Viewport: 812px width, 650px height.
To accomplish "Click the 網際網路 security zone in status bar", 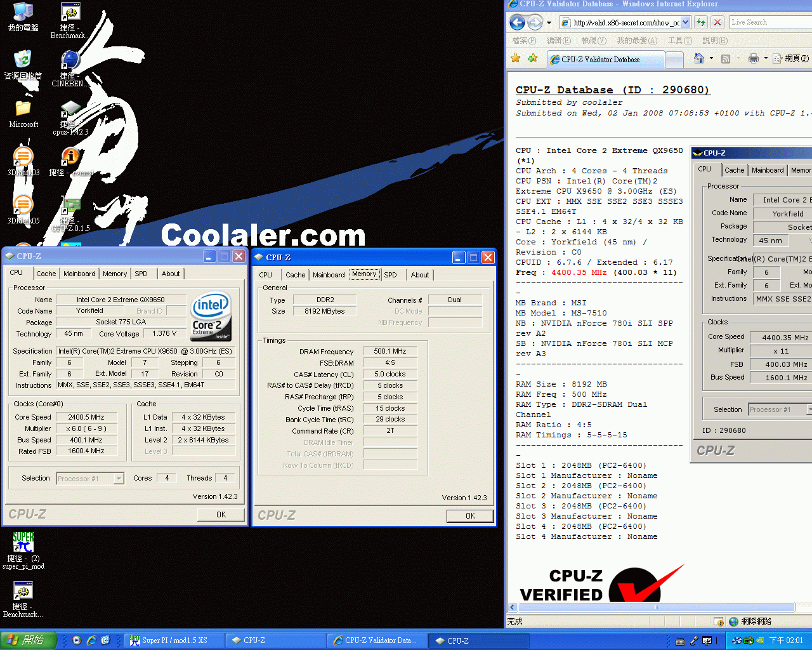I will point(752,621).
